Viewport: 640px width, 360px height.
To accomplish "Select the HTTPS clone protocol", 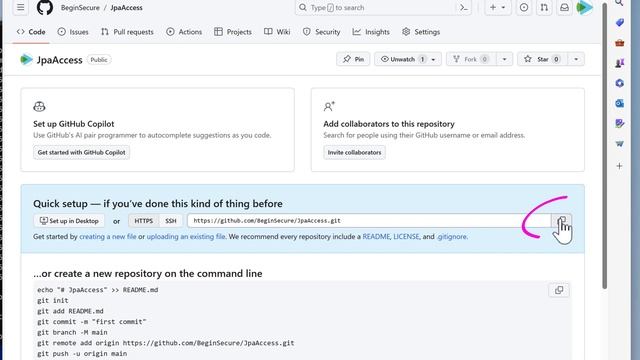I will point(144,221).
